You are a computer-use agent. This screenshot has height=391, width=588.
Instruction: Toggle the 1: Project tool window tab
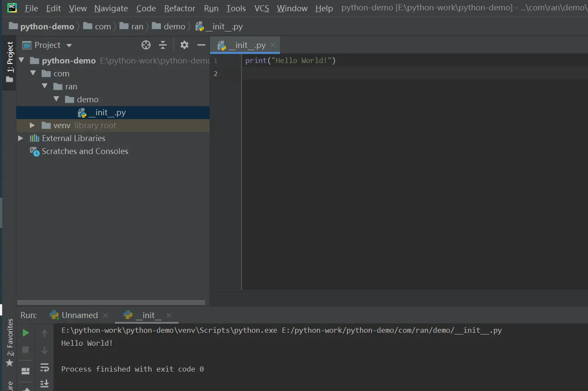[10, 62]
